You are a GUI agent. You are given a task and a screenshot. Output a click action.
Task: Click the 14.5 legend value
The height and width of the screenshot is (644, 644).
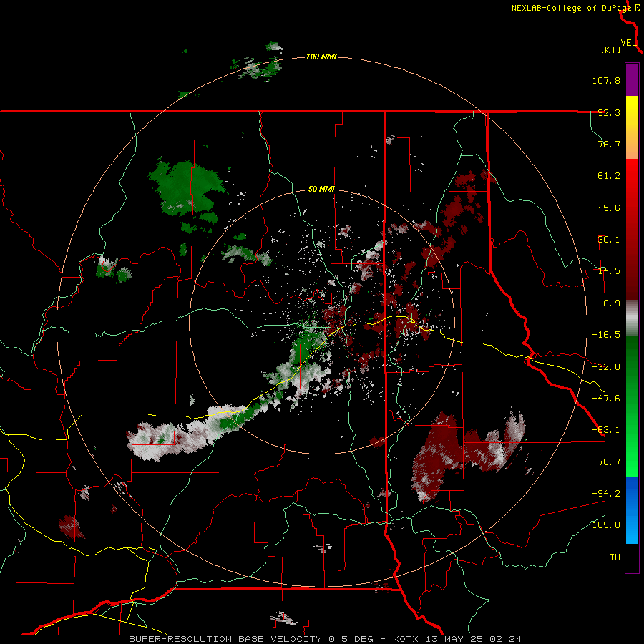tap(609, 271)
